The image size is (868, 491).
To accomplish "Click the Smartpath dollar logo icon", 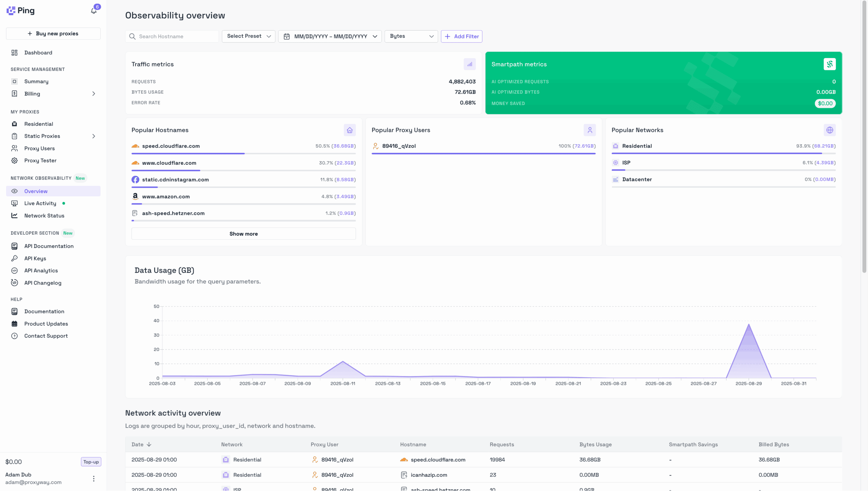I will coord(829,64).
